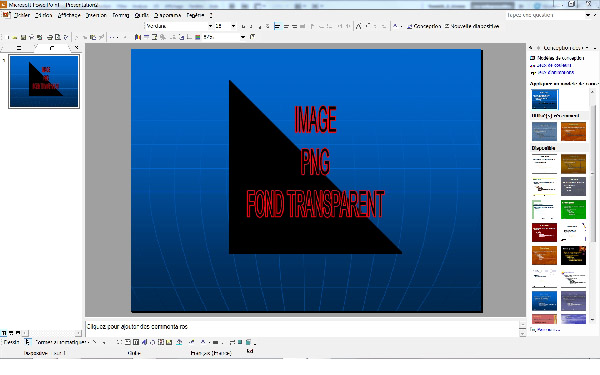This screenshot has width=600, height=375.
Task: Click the spelling status icon in the status bar
Action: coord(250,351)
